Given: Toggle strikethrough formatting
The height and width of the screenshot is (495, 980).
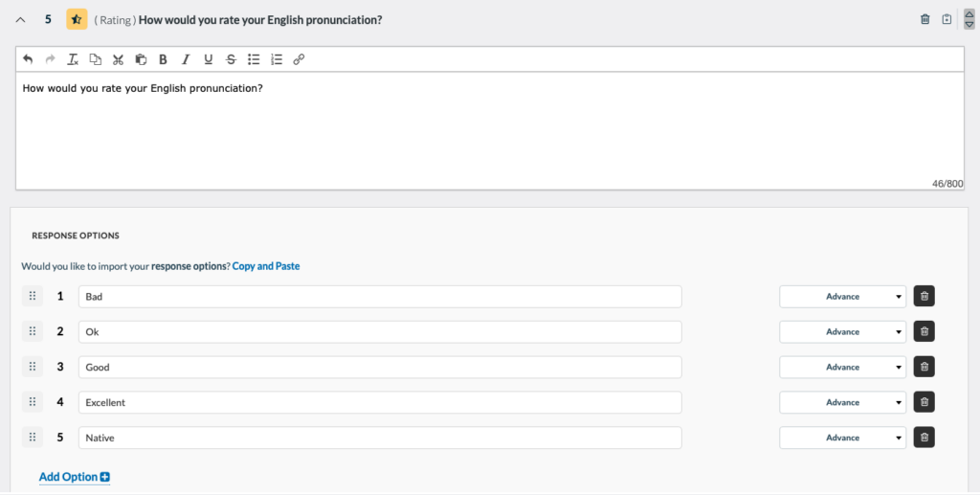Looking at the screenshot, I should point(232,59).
